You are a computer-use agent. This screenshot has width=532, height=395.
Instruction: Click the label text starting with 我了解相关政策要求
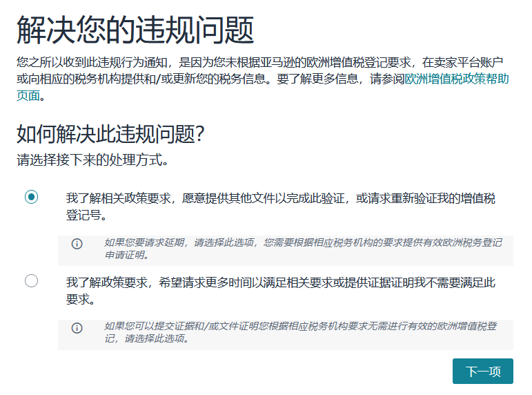click(280, 199)
